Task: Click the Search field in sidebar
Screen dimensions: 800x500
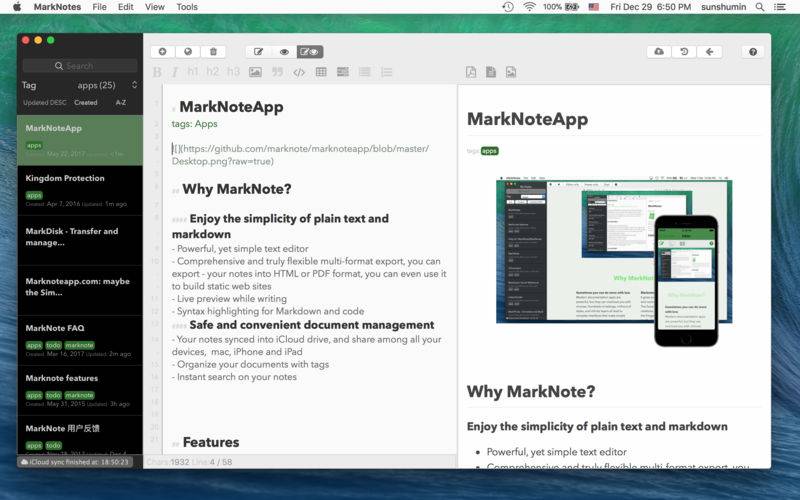Action: (x=80, y=66)
